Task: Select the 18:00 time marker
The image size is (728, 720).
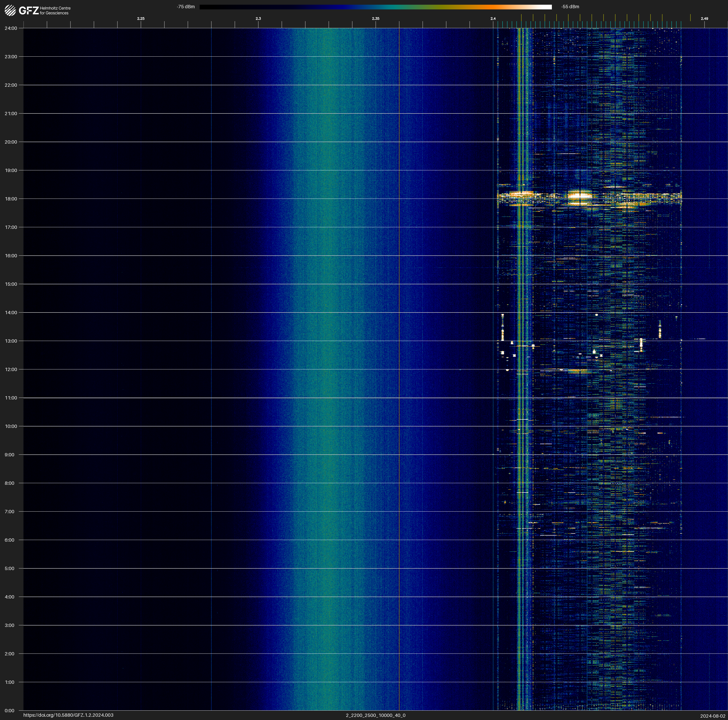Action: [x=11, y=199]
